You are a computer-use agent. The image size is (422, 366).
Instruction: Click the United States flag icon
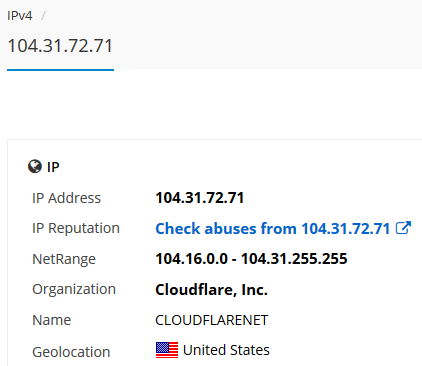click(167, 350)
